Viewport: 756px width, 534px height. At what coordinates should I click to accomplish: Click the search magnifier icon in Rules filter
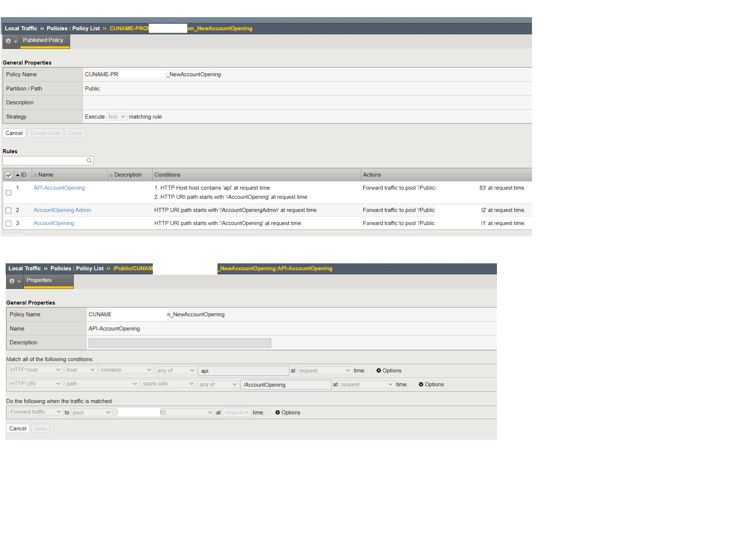point(89,160)
